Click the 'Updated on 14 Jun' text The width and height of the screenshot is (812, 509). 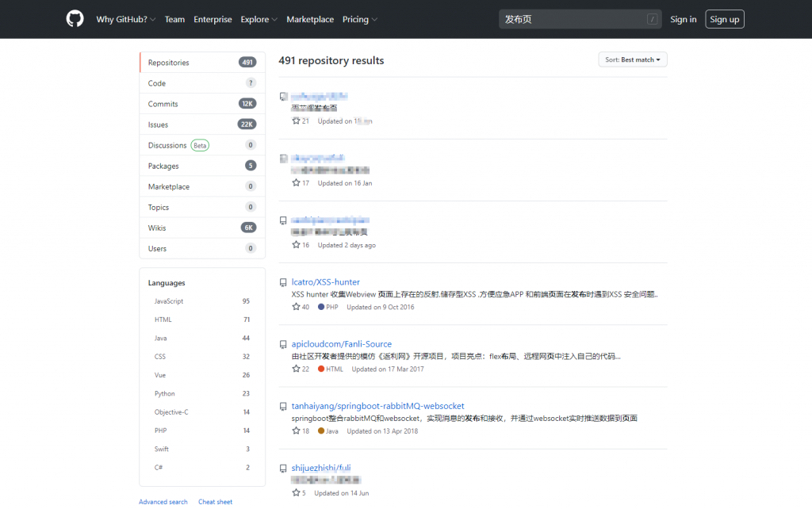coord(342,493)
